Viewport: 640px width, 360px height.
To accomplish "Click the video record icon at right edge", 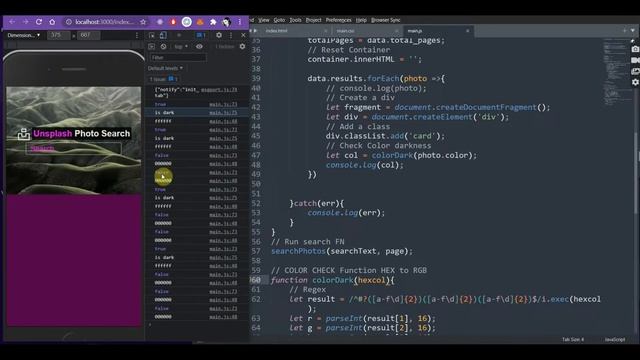I will (x=635, y=60).
